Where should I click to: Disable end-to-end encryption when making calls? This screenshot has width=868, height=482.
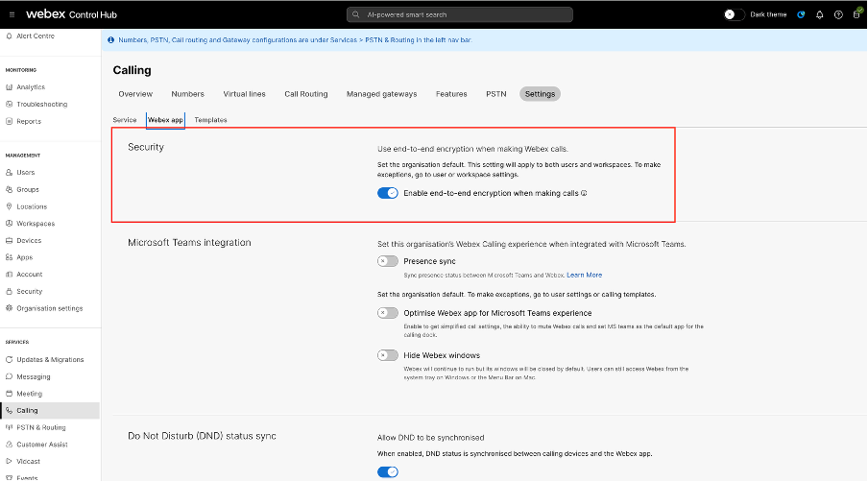coord(388,193)
